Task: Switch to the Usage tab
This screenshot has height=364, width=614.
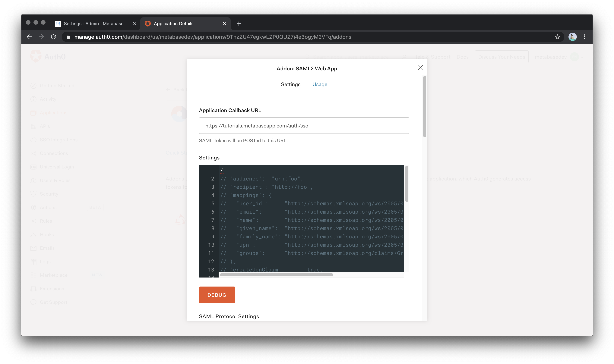Action: coord(320,84)
